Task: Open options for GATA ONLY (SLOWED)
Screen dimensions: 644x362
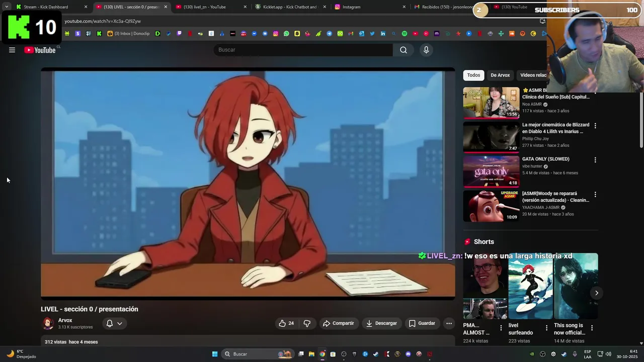Action: 595,160
